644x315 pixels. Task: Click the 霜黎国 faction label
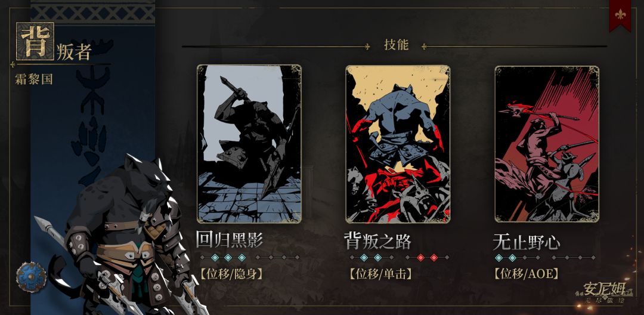tap(34, 79)
